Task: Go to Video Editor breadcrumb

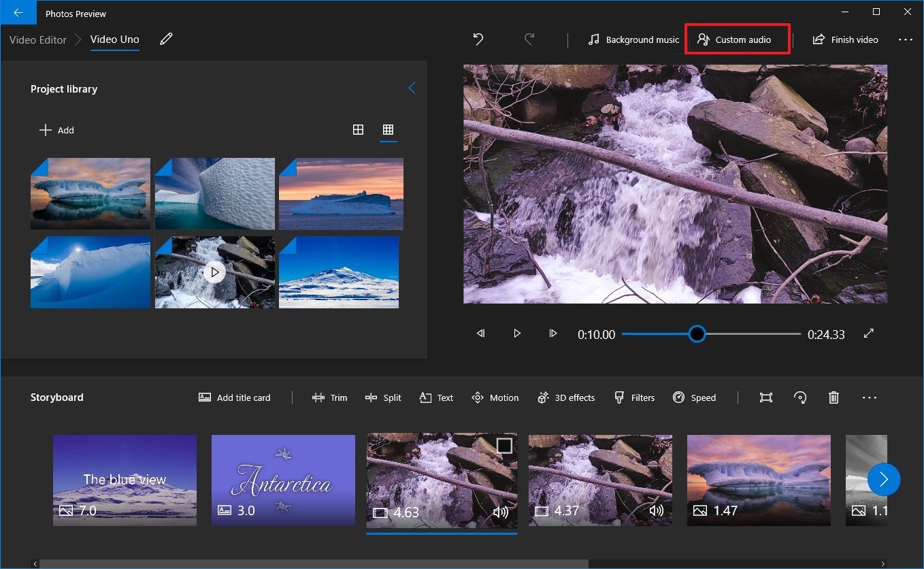Action: (x=38, y=39)
